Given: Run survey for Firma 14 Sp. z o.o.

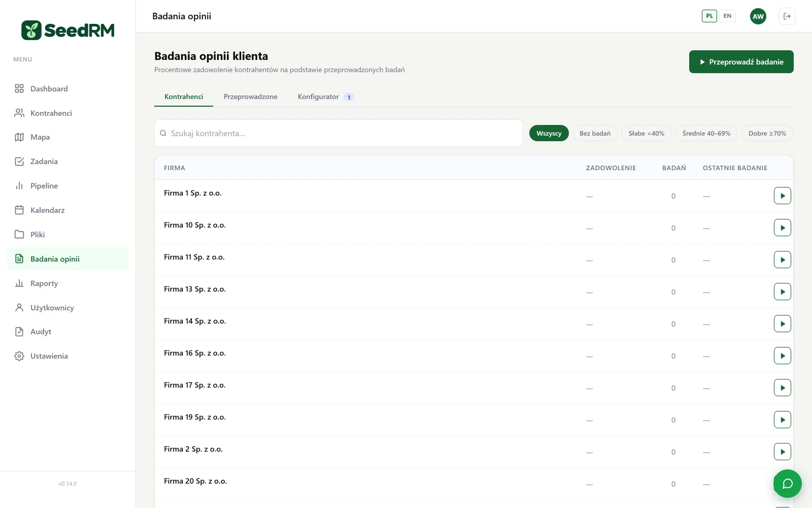Looking at the screenshot, I should (x=783, y=324).
